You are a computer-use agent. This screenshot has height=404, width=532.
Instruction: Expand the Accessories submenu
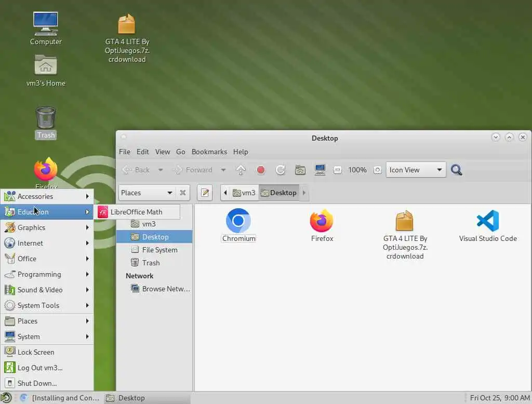pos(47,196)
